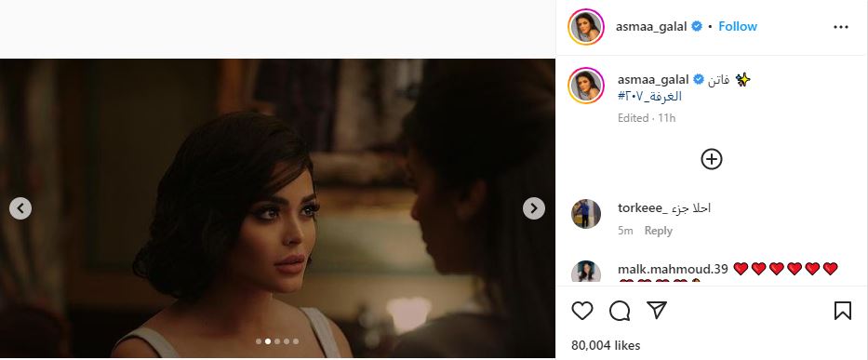
Task: Share the post with the paper plane icon
Action: (x=657, y=310)
